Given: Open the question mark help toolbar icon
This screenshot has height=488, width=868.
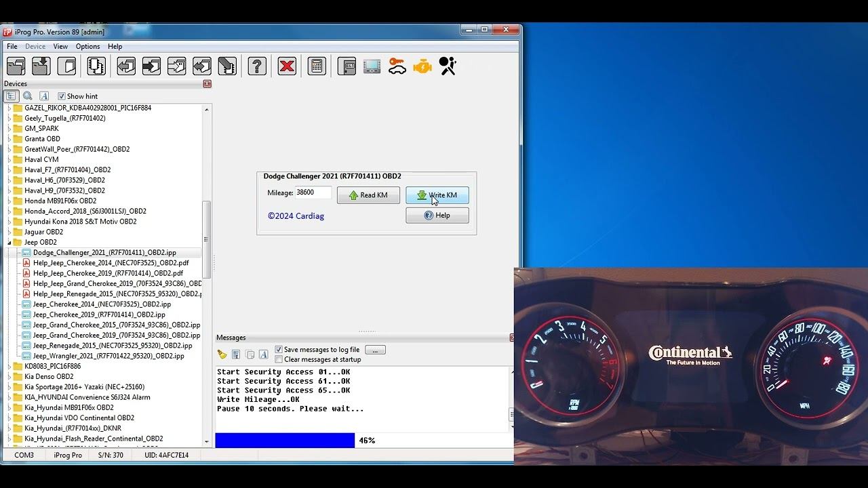Looking at the screenshot, I should tap(257, 66).
